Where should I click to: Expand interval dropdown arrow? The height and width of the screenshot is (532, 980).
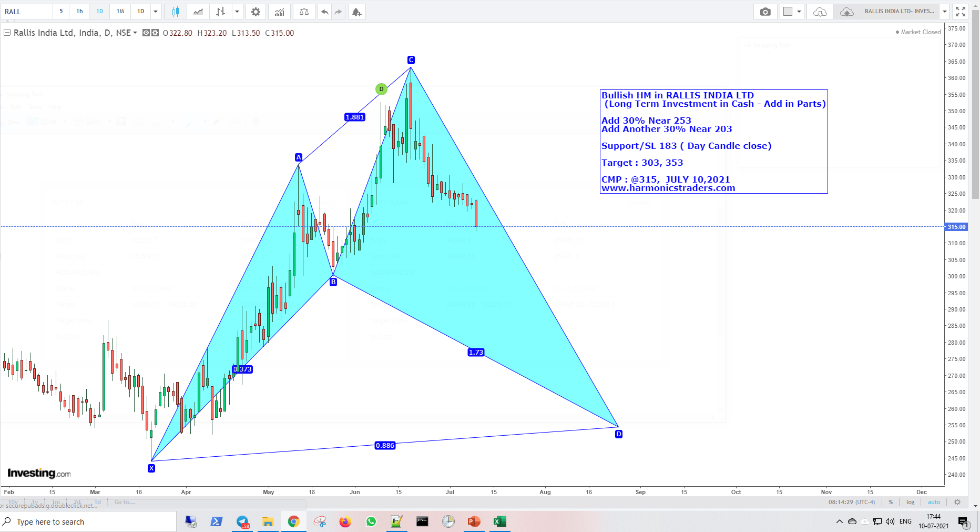pyautogui.click(x=156, y=12)
